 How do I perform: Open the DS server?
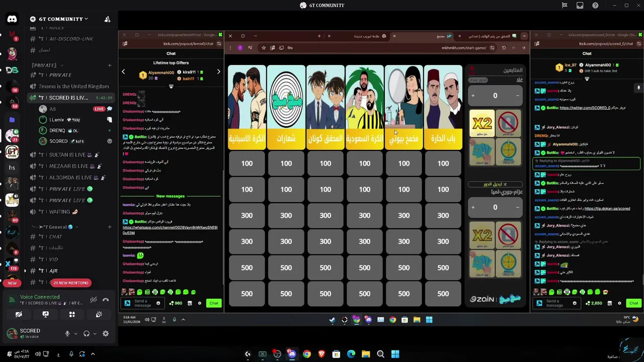pos(12,70)
